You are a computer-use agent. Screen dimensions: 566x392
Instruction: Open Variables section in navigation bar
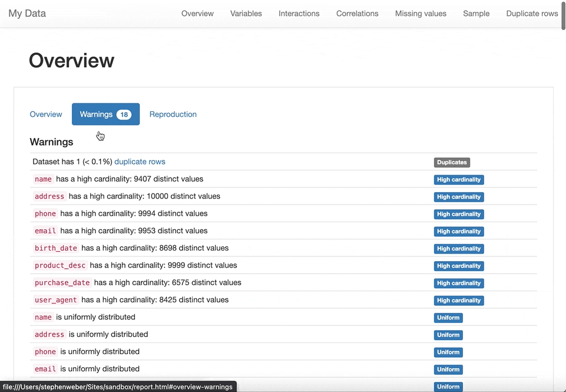click(246, 14)
